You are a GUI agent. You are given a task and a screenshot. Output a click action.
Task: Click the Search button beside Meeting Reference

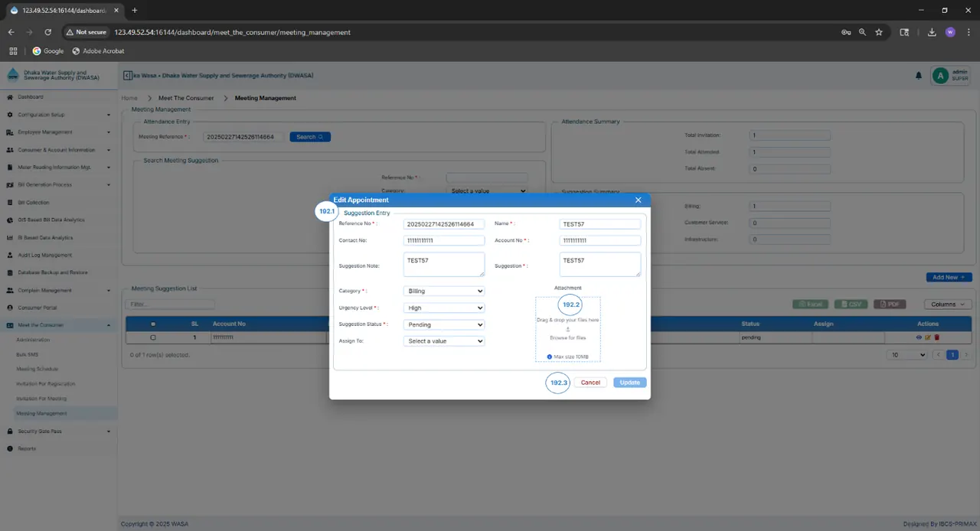[x=310, y=137]
